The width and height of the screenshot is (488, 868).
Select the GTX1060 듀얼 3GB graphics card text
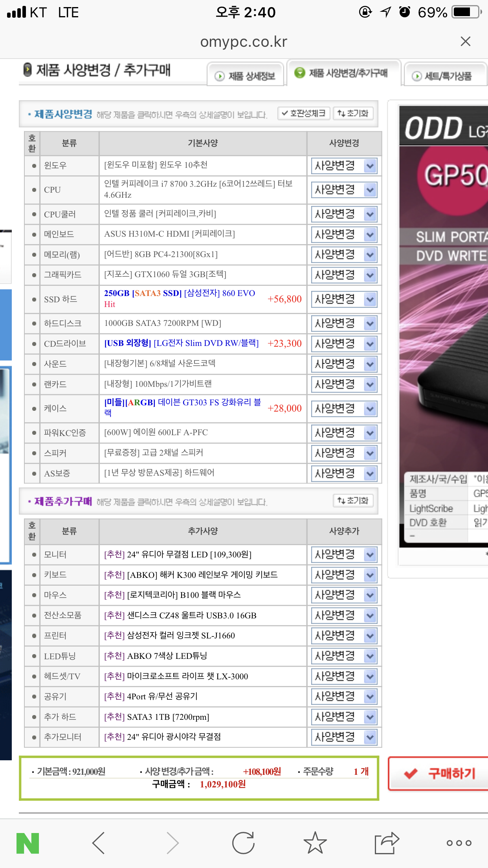click(x=165, y=274)
